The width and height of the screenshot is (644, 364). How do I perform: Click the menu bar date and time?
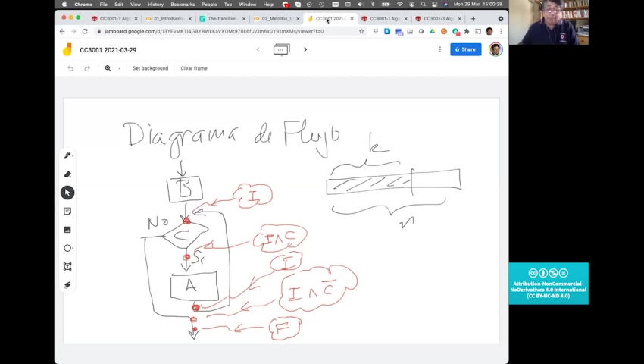coord(477,4)
